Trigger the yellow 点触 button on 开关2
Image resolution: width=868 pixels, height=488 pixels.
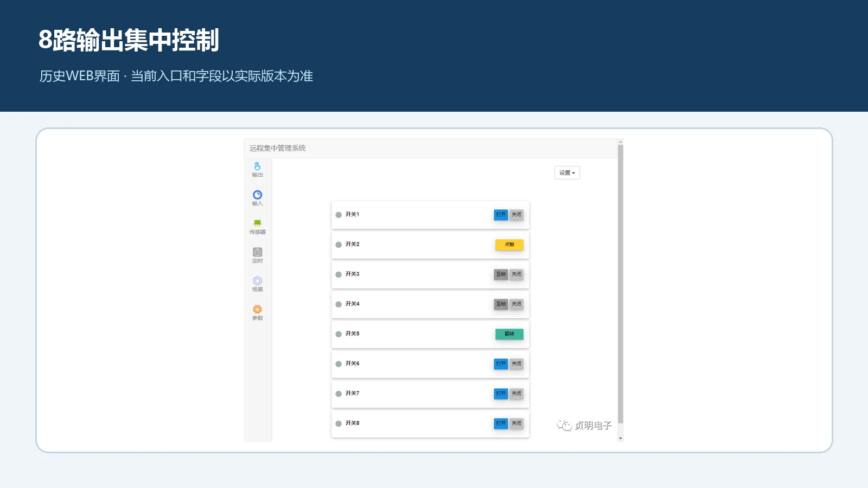tap(509, 245)
